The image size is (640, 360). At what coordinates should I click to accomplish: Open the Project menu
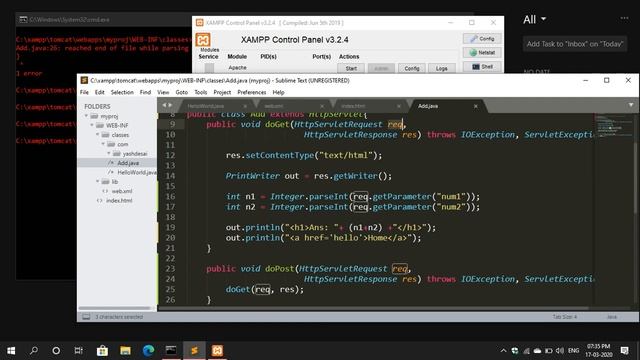[x=222, y=92]
